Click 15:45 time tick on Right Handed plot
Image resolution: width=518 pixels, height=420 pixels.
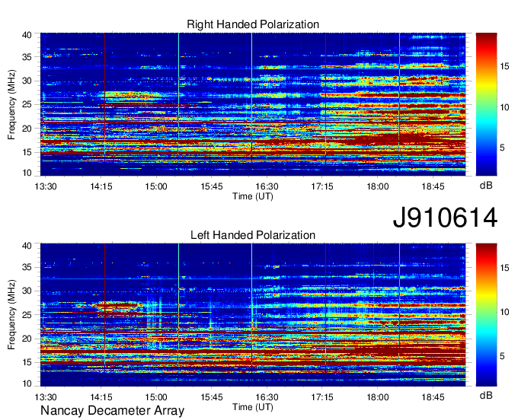point(212,186)
